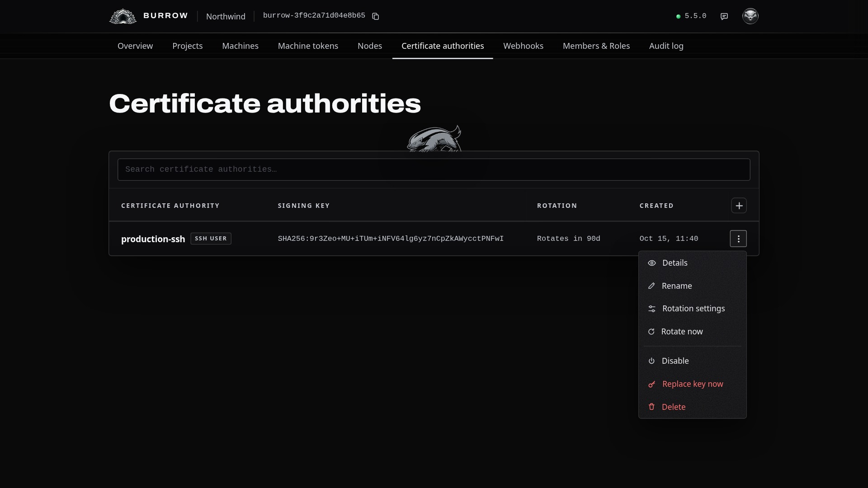
Task: Add a new certificate authority
Action: [739, 206]
